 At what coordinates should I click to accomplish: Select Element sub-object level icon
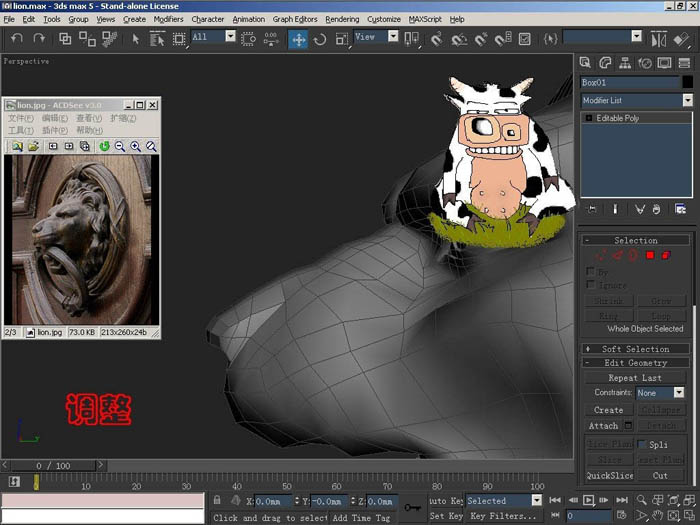(x=666, y=255)
